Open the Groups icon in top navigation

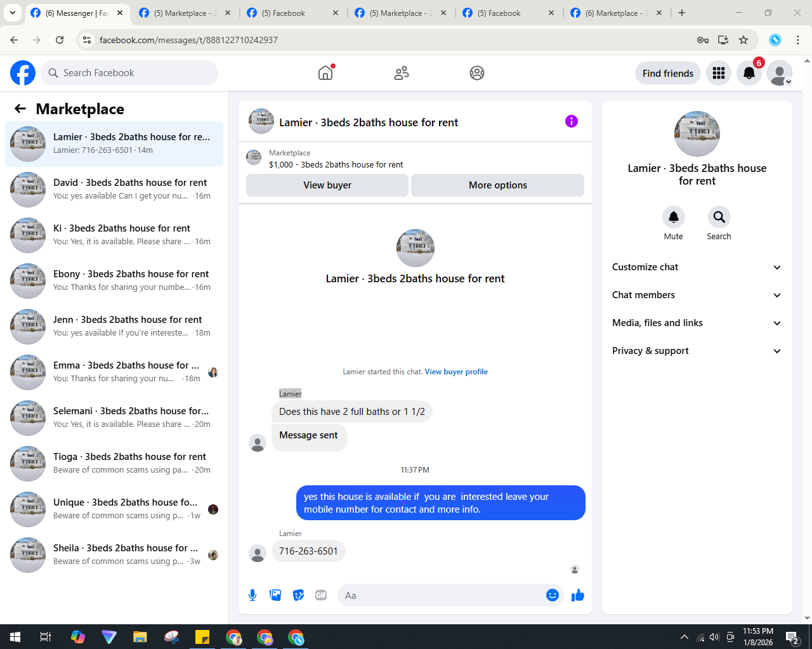477,73
